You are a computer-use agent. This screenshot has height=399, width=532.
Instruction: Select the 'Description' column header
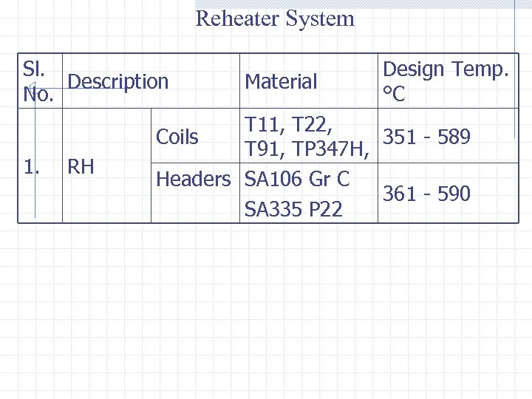(x=151, y=81)
